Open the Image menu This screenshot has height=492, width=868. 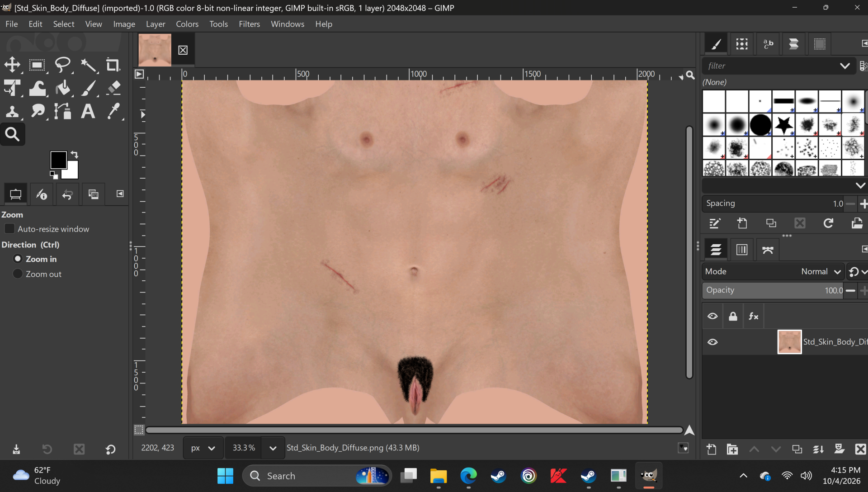pyautogui.click(x=124, y=24)
